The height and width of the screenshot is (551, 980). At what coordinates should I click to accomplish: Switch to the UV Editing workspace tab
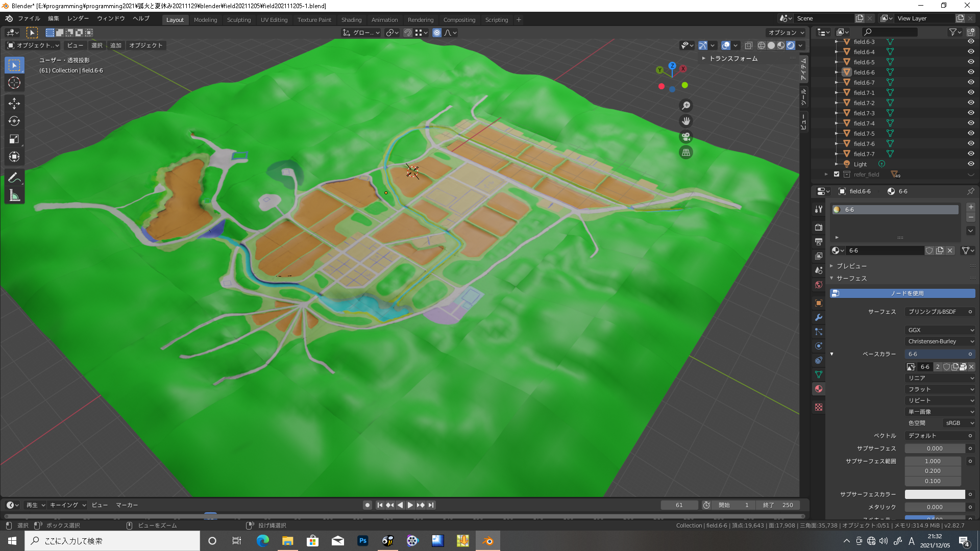(x=274, y=20)
